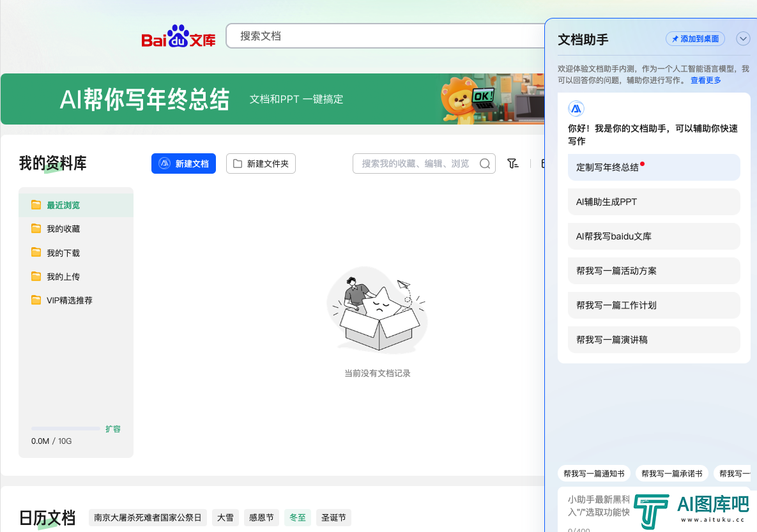Choose the 定制写年终总结 suggestion

(x=654, y=167)
